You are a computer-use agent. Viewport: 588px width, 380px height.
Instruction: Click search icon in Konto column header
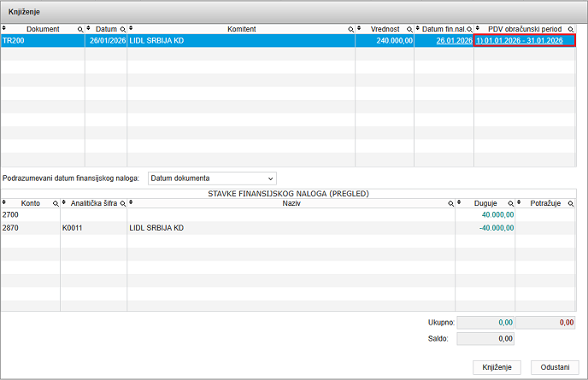56,204
